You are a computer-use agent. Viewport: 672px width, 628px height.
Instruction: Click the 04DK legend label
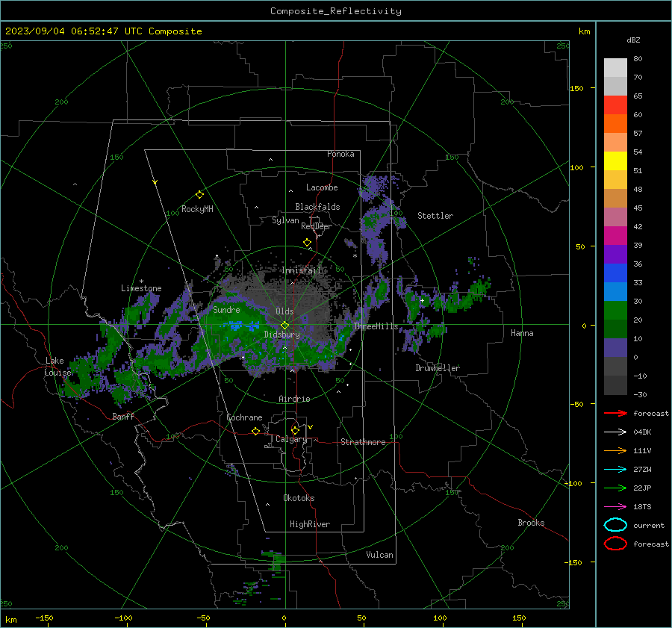pyautogui.click(x=642, y=432)
